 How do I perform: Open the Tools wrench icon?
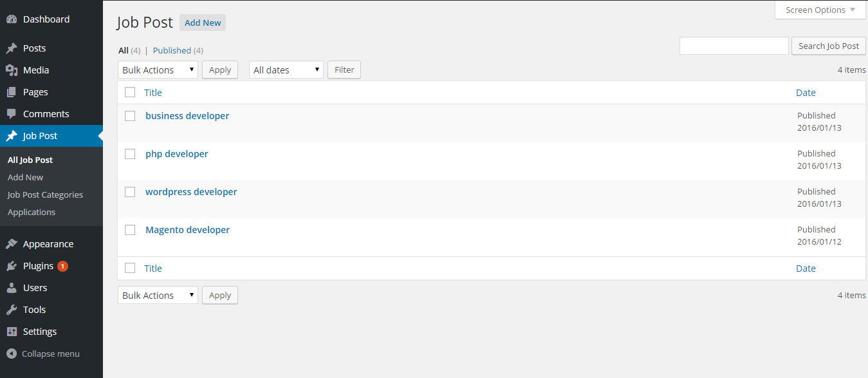(x=12, y=310)
